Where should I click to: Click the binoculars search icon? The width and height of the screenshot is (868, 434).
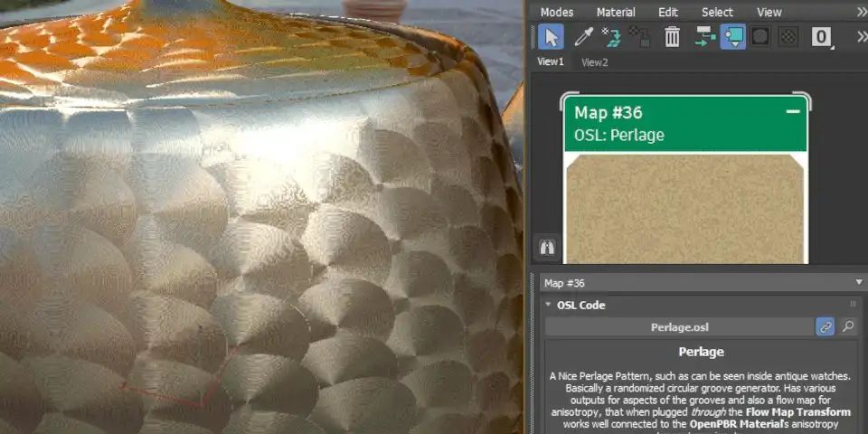click(547, 247)
